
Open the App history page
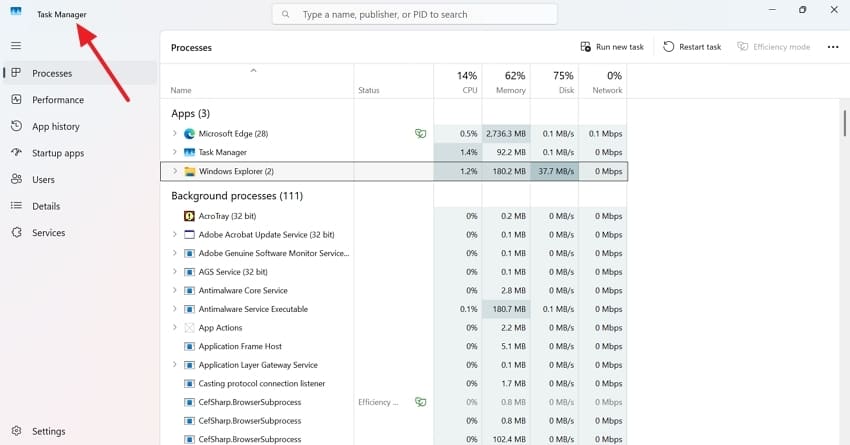coord(80,126)
